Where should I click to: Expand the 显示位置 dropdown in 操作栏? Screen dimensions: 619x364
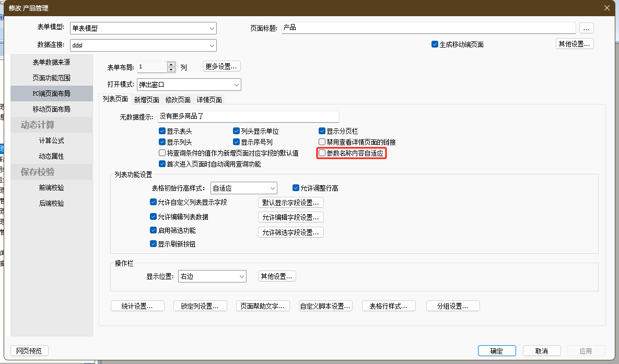(x=241, y=276)
